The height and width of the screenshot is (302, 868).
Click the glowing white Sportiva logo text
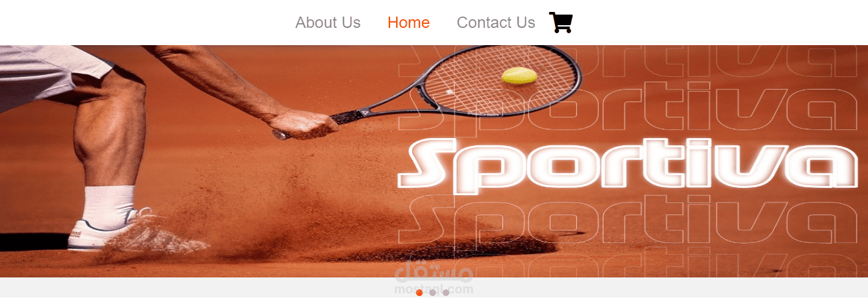627,166
